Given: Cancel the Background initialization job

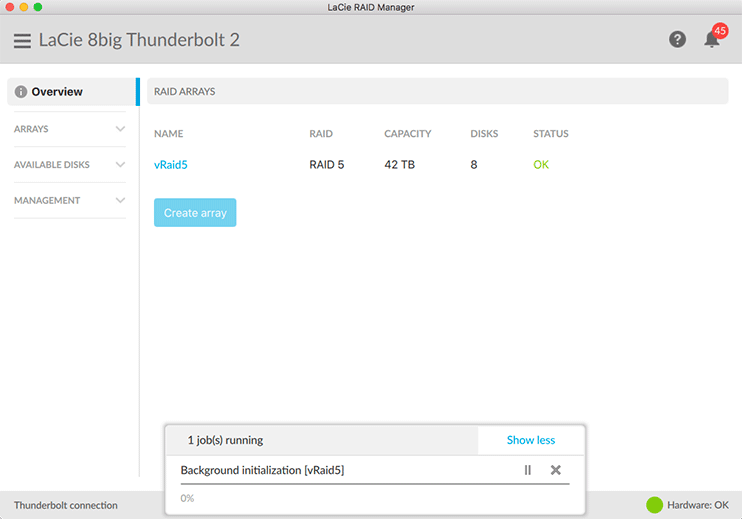Looking at the screenshot, I should coord(556,470).
